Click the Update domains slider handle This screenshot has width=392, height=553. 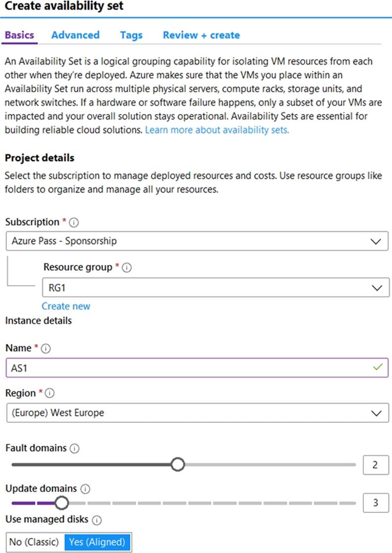tap(61, 503)
